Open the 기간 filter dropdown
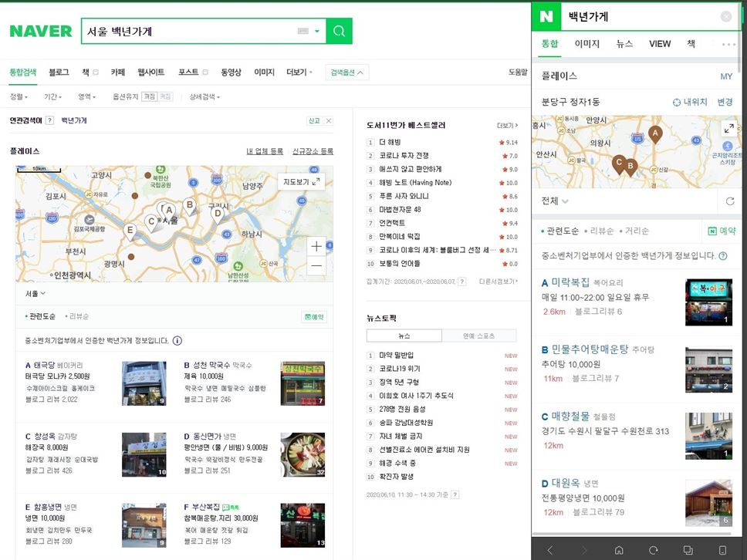Viewport: 747px width, 560px height. point(52,97)
